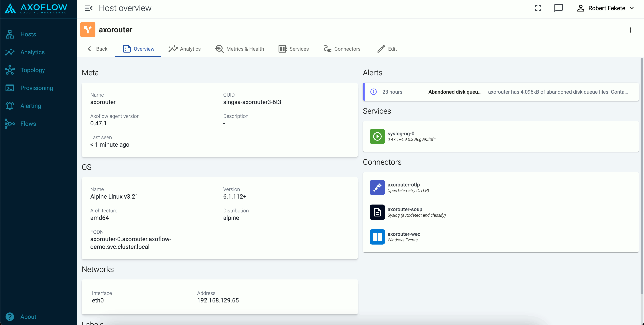Open the Flows sidebar icon
The height and width of the screenshot is (325, 644).
pos(10,124)
